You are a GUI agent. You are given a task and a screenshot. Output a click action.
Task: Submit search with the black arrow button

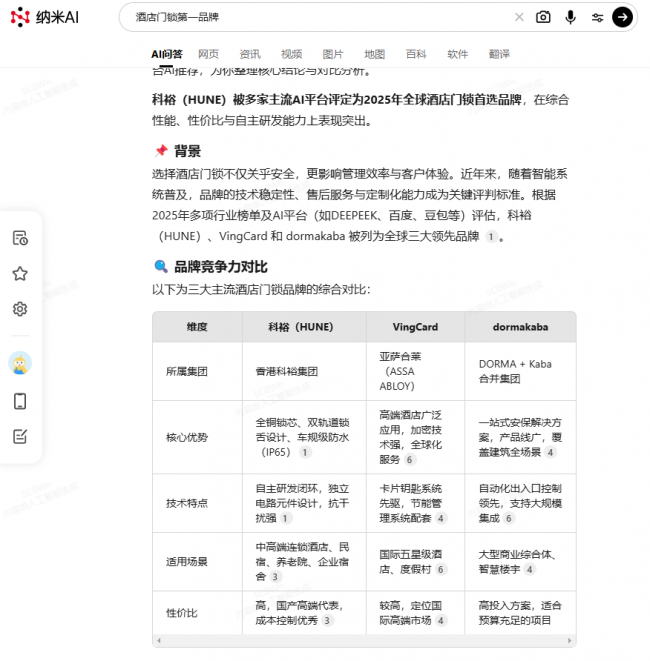tap(622, 17)
